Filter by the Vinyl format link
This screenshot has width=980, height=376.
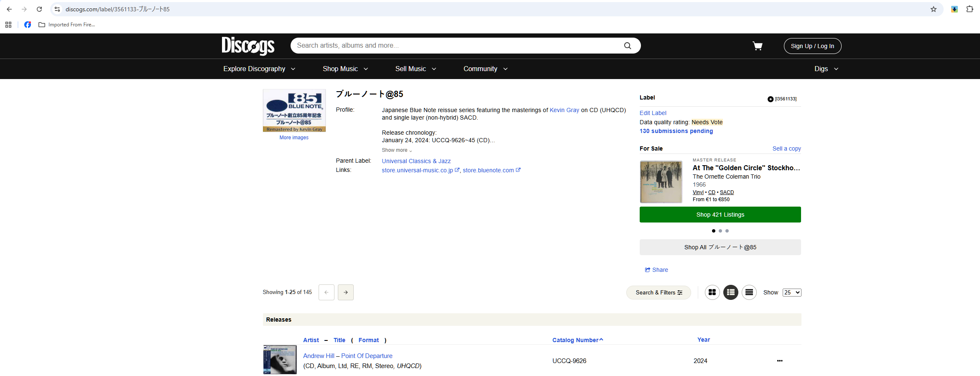[698, 192]
